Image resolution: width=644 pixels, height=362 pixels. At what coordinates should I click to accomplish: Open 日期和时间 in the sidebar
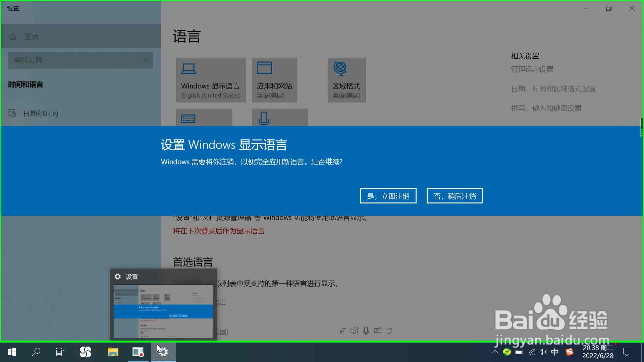click(80, 113)
